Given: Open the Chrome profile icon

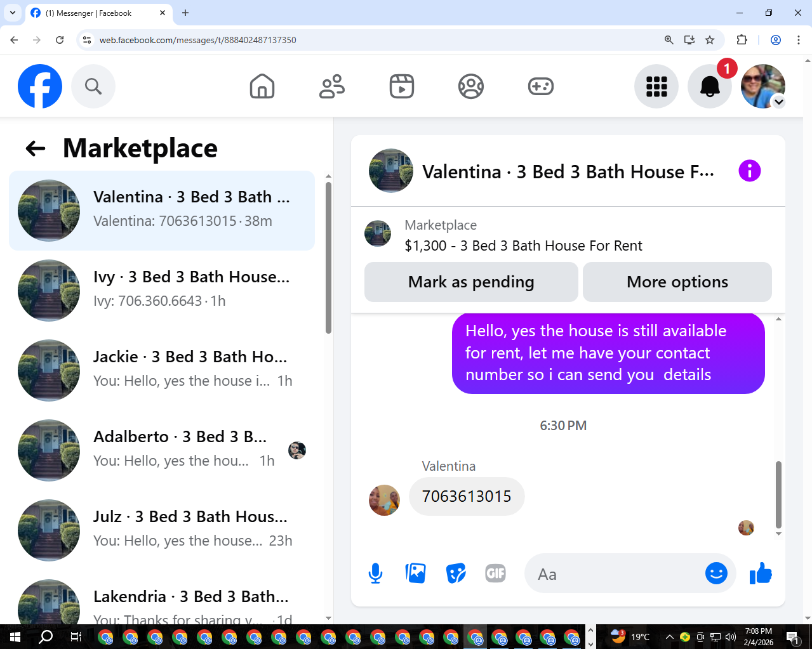Looking at the screenshot, I should tap(776, 40).
